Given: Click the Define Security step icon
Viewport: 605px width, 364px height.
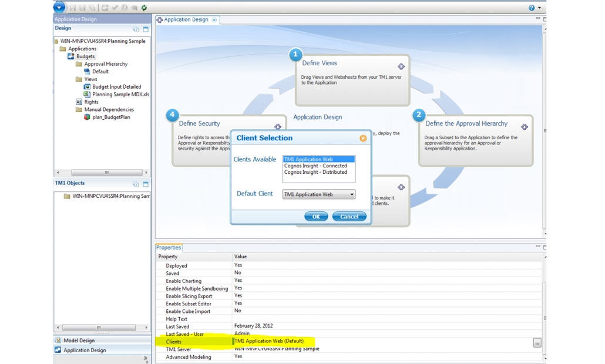Looking at the screenshot, I should click(278, 126).
